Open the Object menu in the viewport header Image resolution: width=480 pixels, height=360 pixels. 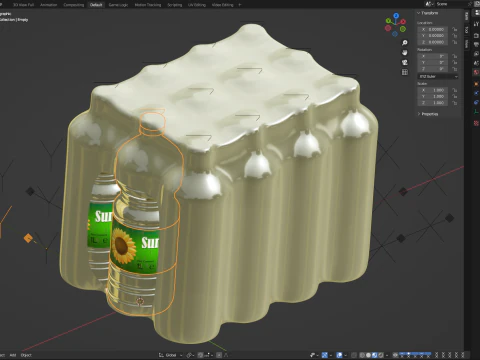point(26,355)
